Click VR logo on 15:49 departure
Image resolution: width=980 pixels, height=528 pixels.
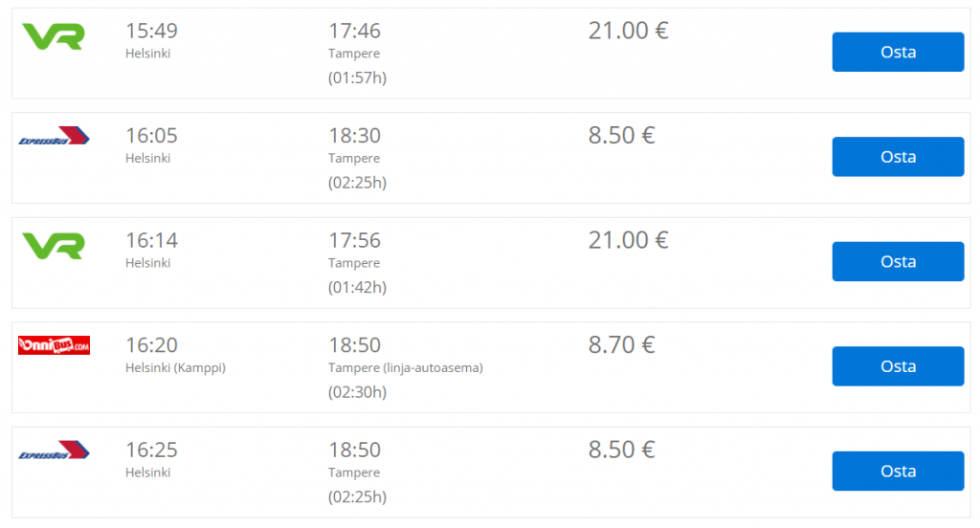[x=54, y=36]
